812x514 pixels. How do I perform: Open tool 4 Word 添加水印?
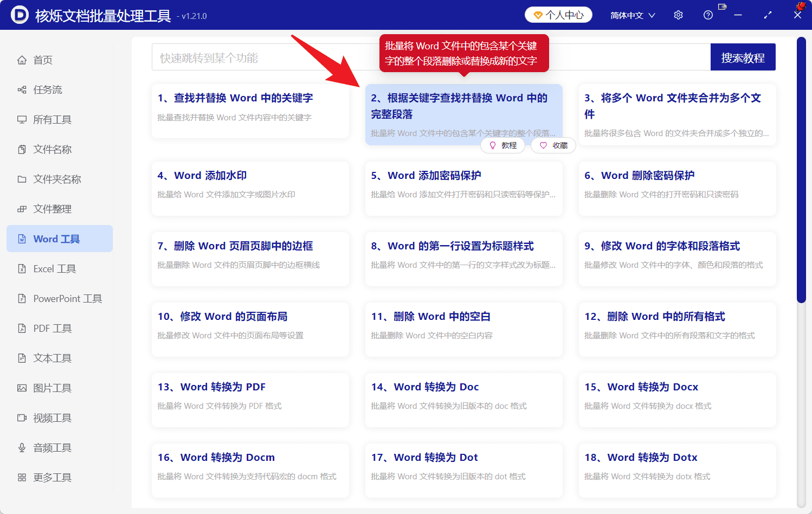250,189
